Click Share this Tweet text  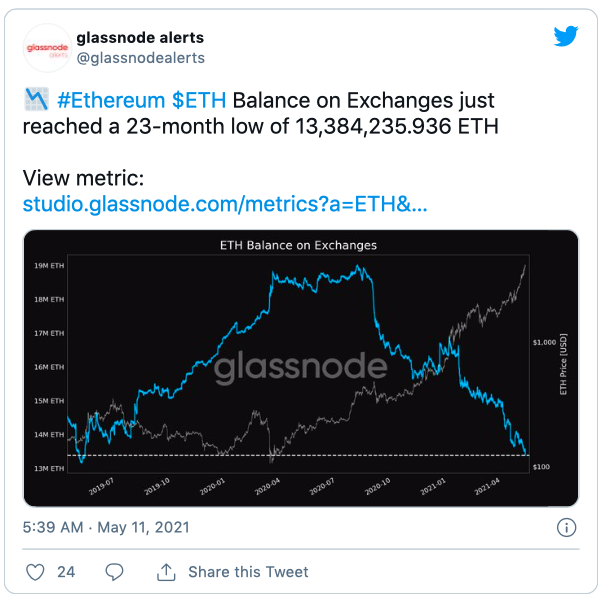(x=248, y=572)
